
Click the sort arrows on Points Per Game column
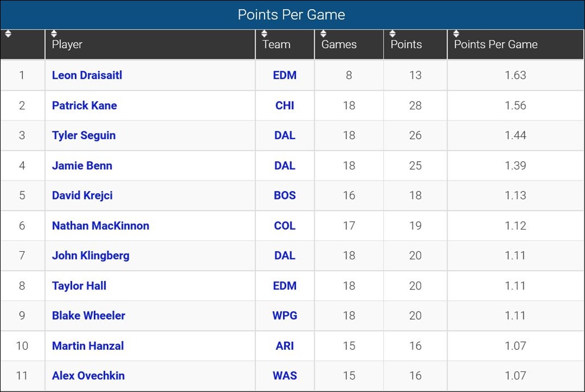pyautogui.click(x=456, y=33)
